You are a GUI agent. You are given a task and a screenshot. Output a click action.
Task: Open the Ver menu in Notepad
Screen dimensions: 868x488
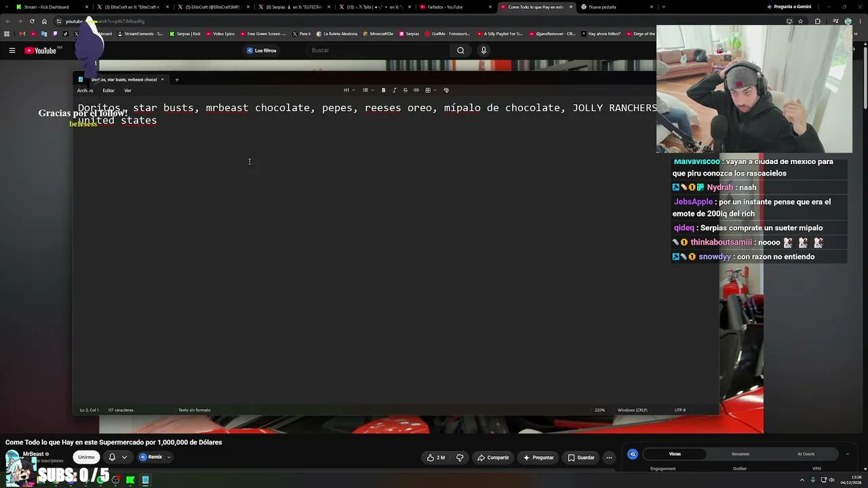tap(127, 90)
